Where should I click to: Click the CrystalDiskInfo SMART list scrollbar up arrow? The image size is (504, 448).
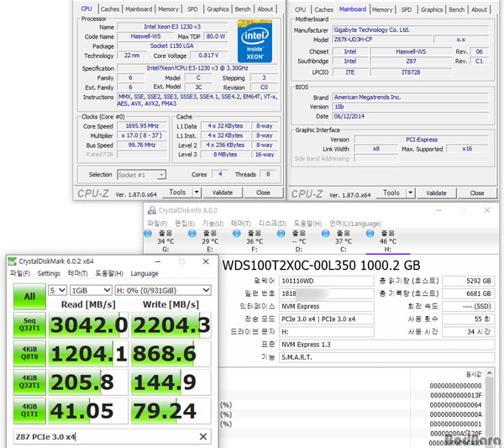coord(489,373)
